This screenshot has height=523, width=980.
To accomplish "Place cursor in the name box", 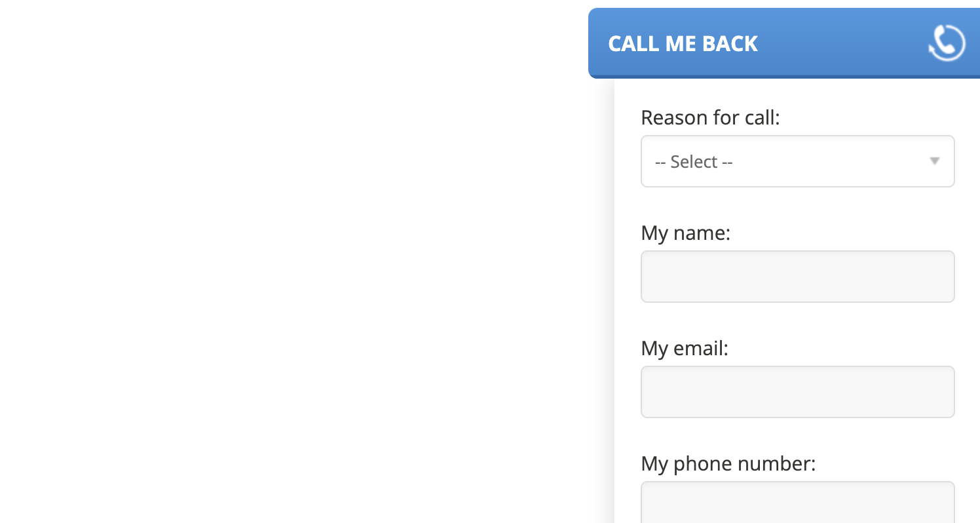I will tap(797, 277).
